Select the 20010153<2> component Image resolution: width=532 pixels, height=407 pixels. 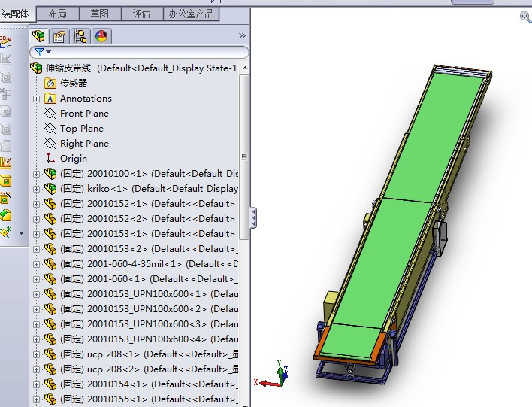pyautogui.click(x=141, y=249)
